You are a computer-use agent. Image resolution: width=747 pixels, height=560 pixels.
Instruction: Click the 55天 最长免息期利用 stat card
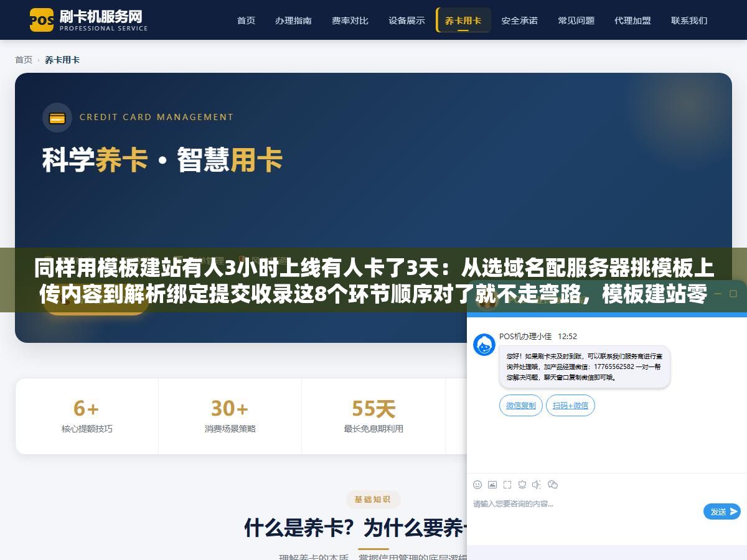point(374,416)
